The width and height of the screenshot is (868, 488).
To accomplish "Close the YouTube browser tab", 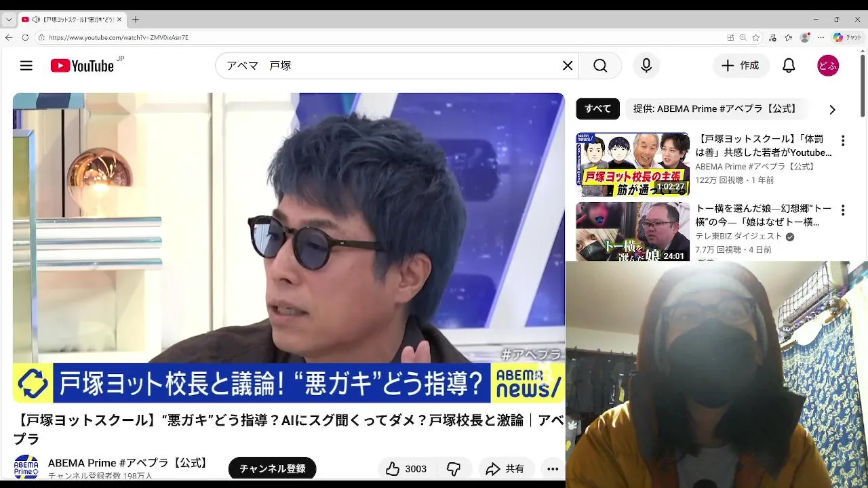I will (x=119, y=20).
